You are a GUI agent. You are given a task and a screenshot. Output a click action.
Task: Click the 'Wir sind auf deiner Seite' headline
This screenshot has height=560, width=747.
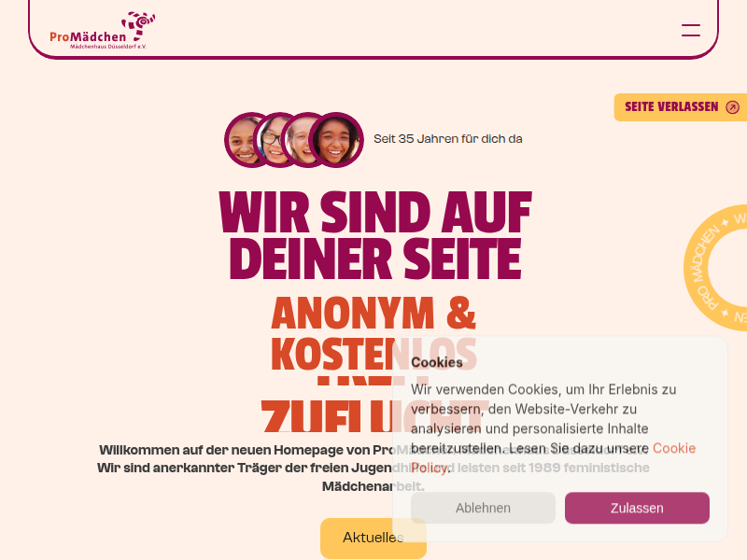pos(375,235)
